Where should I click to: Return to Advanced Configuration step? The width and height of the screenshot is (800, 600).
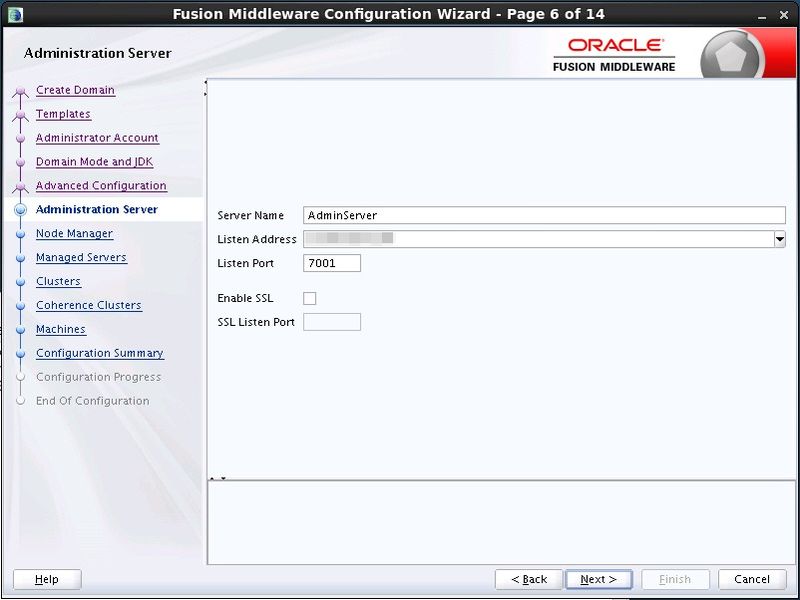click(101, 186)
